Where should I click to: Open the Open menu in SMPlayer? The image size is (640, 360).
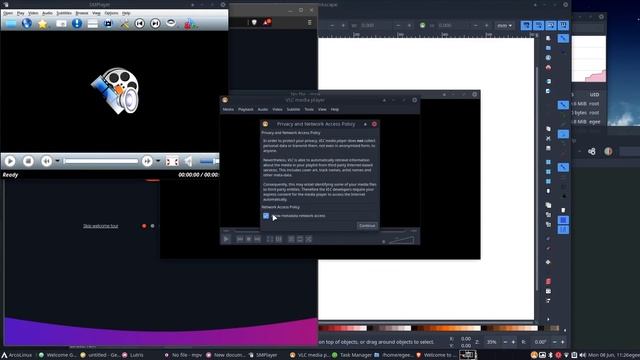coord(8,13)
